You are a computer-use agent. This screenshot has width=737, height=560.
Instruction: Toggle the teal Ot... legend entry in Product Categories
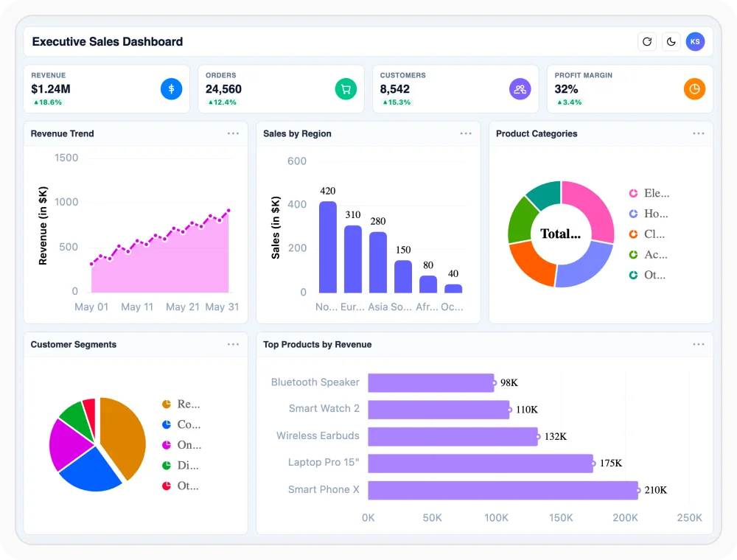pos(647,275)
